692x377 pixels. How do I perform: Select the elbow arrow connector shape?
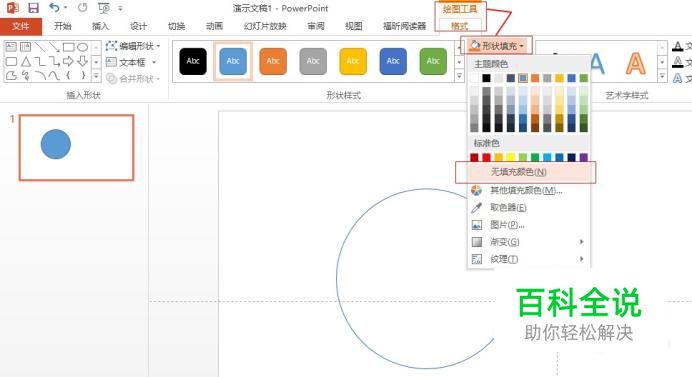[54, 61]
